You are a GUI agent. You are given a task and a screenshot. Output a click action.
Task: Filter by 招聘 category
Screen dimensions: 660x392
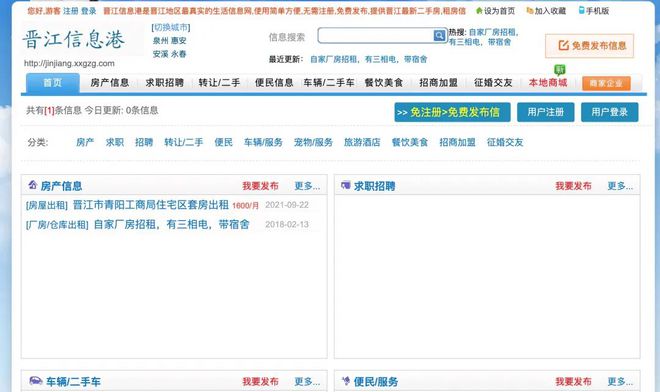pyautogui.click(x=144, y=142)
